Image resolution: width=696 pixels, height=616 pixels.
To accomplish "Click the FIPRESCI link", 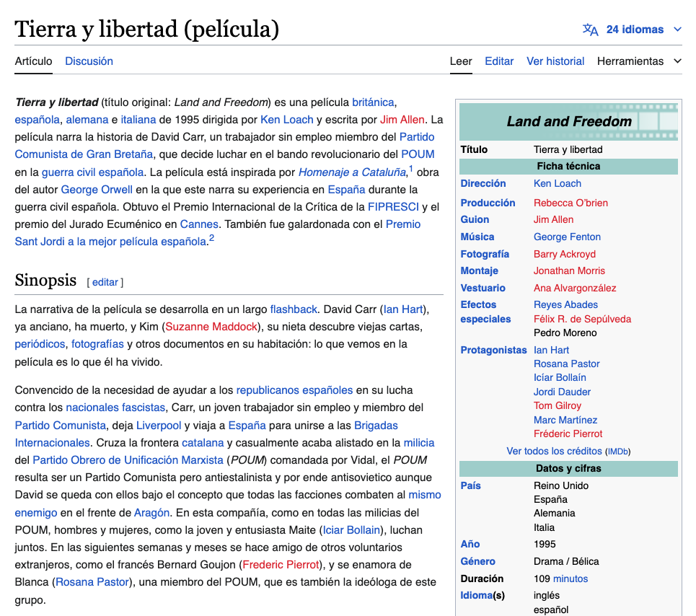I will [x=393, y=207].
